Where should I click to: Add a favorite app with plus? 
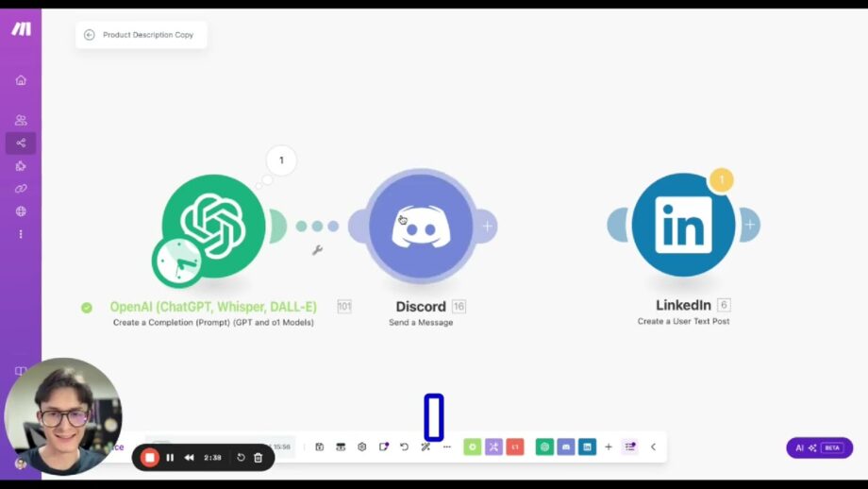click(x=609, y=447)
